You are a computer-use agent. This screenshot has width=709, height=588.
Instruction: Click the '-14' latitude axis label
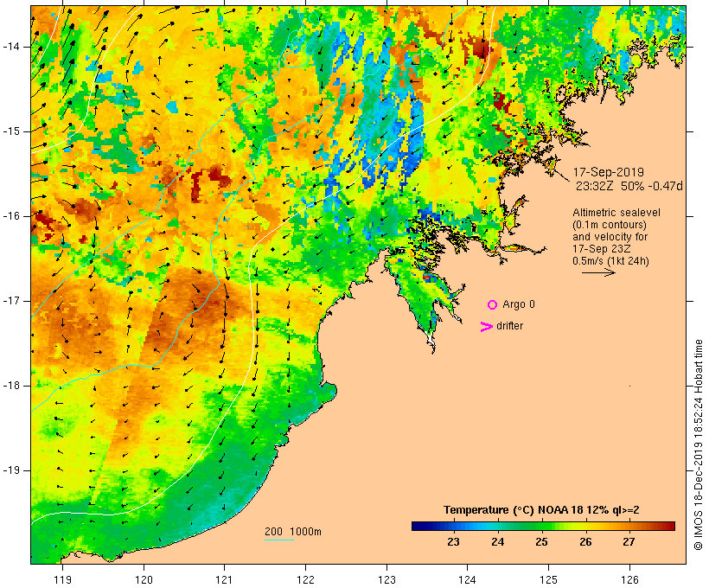(11, 47)
